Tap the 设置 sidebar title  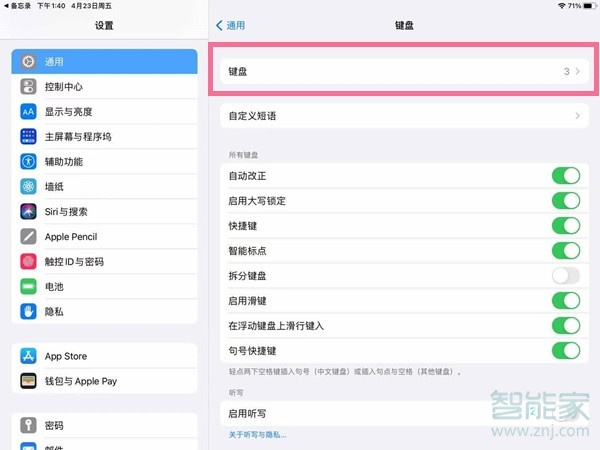point(104,25)
